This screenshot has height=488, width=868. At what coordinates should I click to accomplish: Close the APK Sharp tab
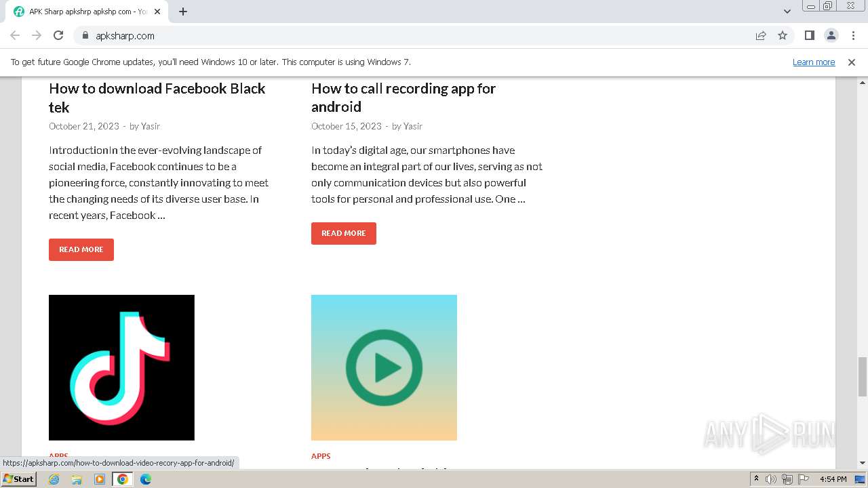(158, 12)
